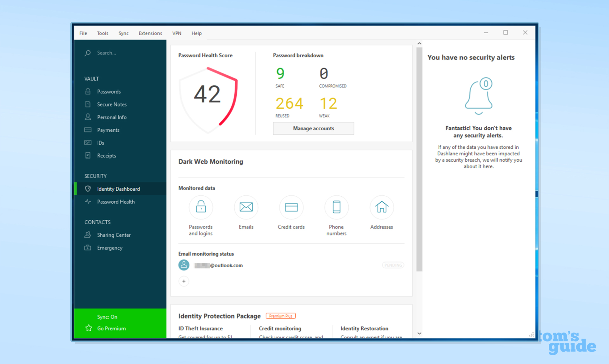
Task: Click the ID Theft Insurance heading
Action: coord(200,328)
